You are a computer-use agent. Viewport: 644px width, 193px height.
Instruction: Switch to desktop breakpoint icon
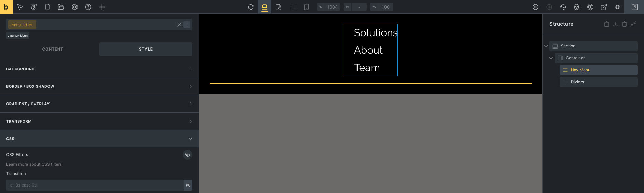pos(265,7)
